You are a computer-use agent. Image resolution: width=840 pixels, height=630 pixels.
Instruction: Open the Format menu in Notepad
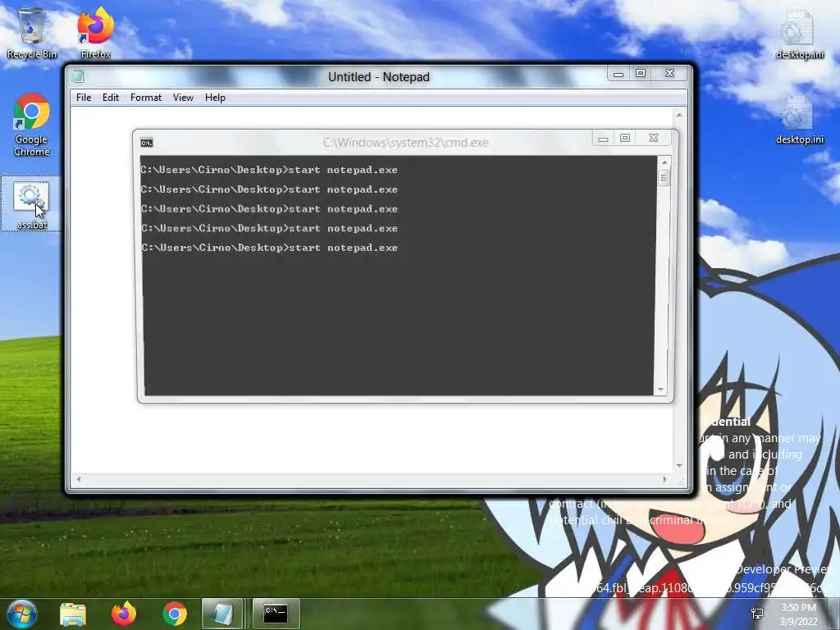tap(146, 98)
